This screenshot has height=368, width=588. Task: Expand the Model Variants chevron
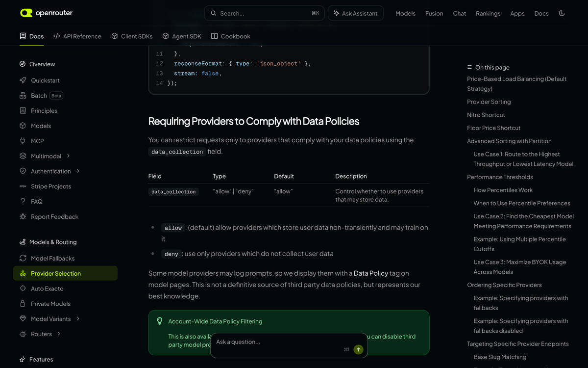tap(78, 319)
